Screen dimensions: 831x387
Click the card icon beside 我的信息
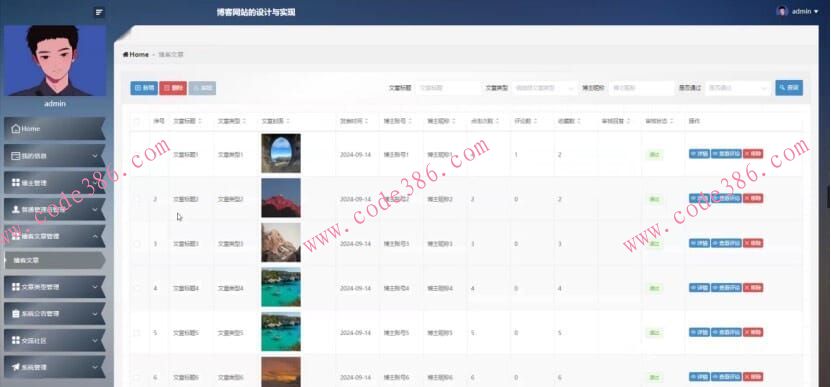click(x=15, y=156)
